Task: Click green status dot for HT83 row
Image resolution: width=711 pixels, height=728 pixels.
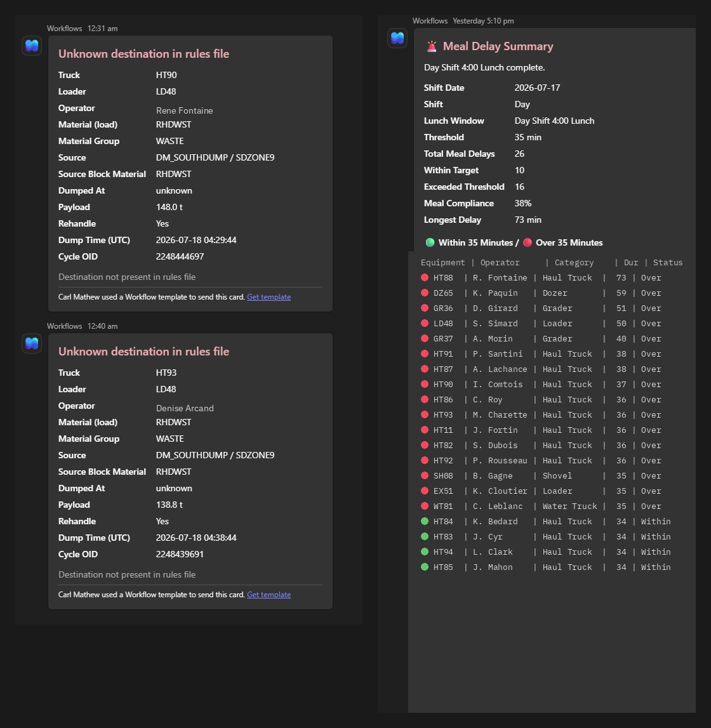Action: coord(425,536)
